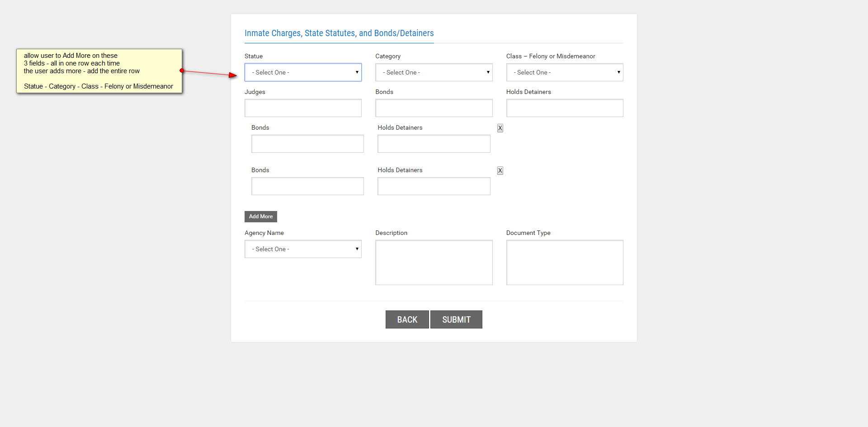Expand the Agency Name dropdown
The image size is (868, 427).
tap(303, 249)
